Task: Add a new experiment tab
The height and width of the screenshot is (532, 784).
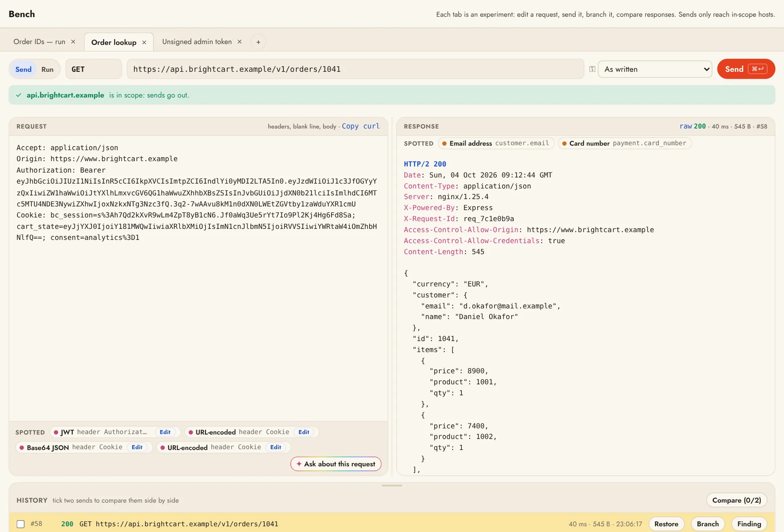Action: pyautogui.click(x=258, y=42)
